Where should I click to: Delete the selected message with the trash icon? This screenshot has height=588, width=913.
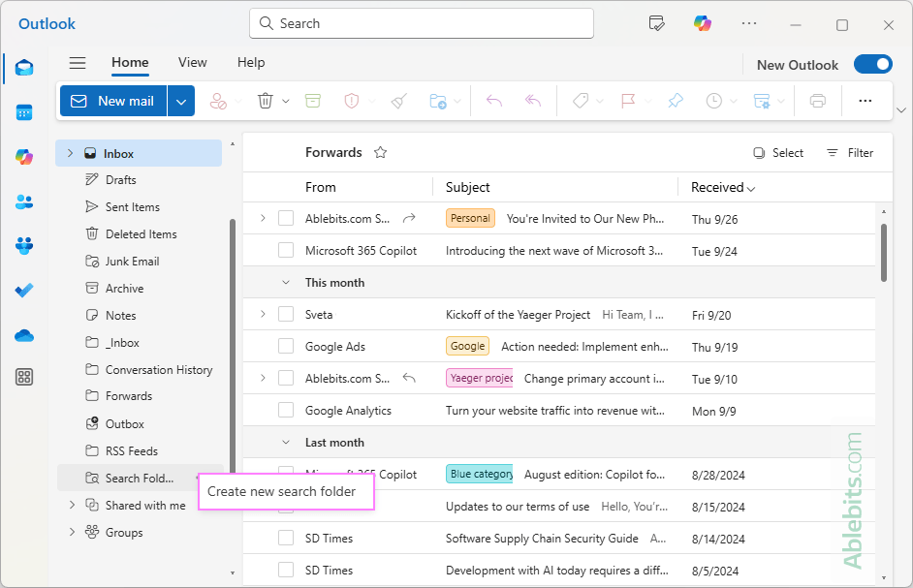click(x=265, y=101)
